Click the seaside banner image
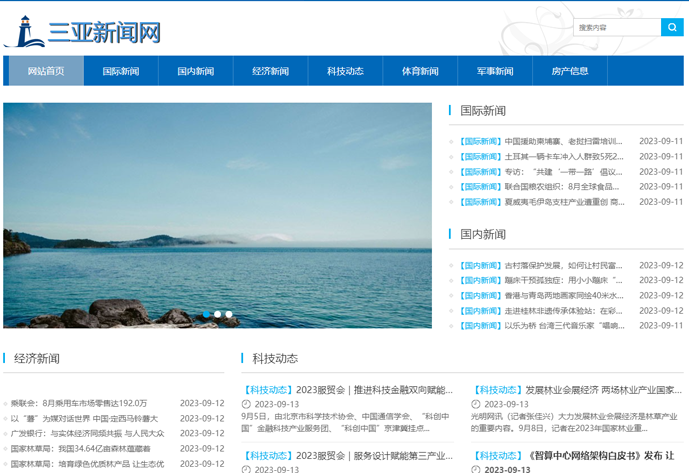This screenshot has width=689, height=473. click(x=217, y=215)
